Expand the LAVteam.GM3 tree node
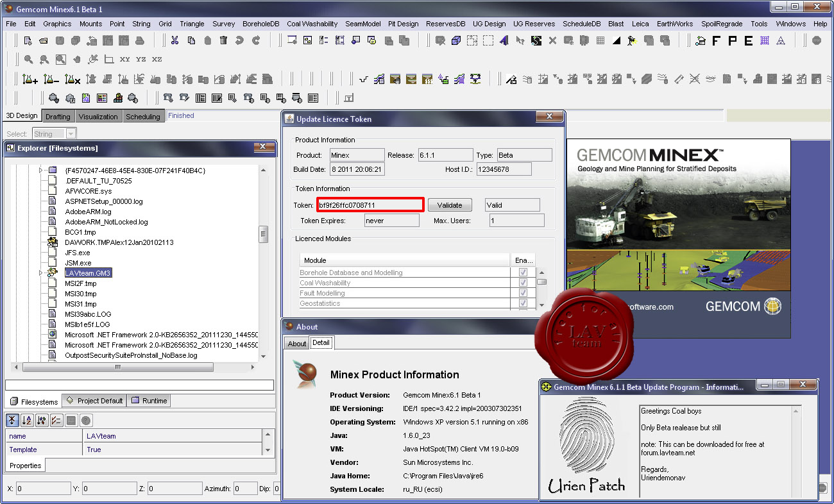The width and height of the screenshot is (834, 504). point(40,273)
